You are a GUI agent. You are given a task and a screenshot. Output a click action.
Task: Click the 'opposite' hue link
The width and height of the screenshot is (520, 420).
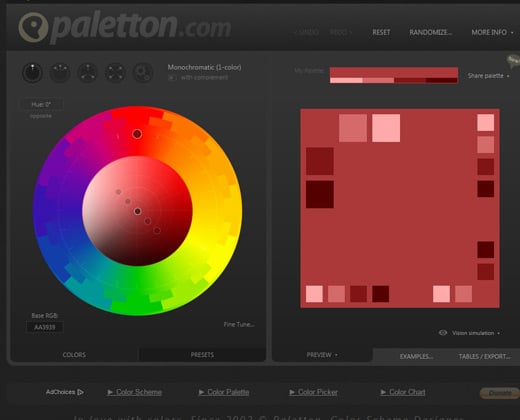[41, 116]
